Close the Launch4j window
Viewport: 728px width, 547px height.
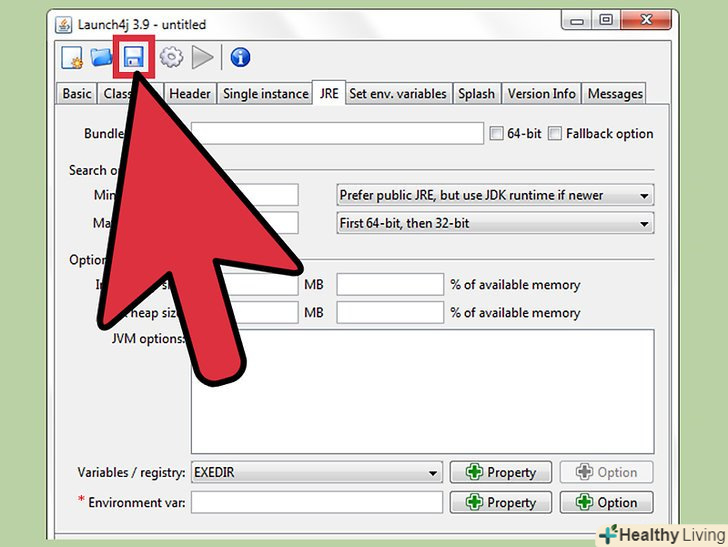pyautogui.click(x=646, y=20)
